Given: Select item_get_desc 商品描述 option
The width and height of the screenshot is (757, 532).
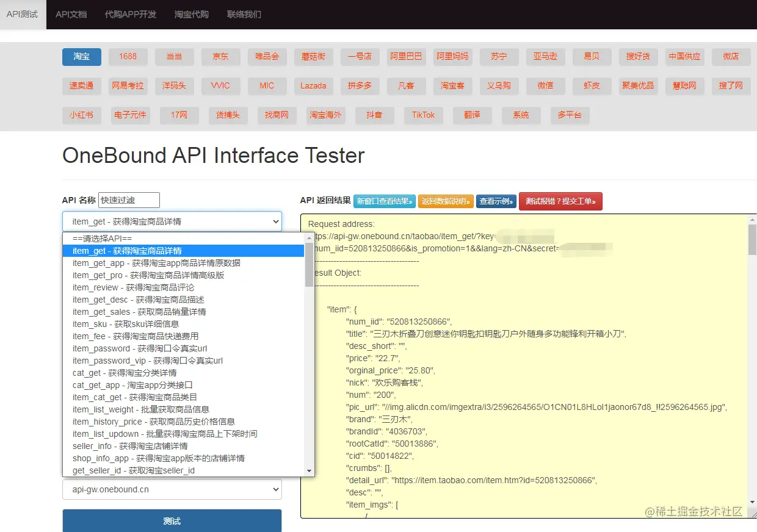Looking at the screenshot, I should (184, 300).
